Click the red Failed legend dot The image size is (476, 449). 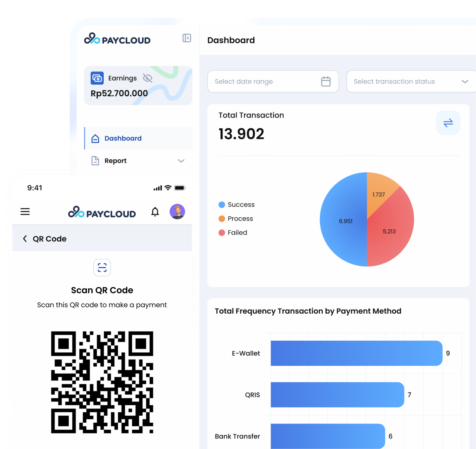pos(222,232)
